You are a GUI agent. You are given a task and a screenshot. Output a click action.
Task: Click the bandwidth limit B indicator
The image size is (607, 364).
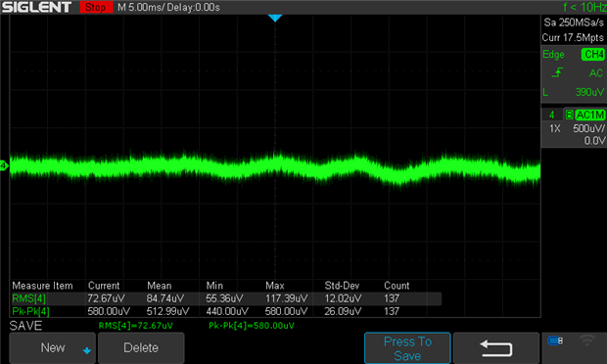(569, 114)
